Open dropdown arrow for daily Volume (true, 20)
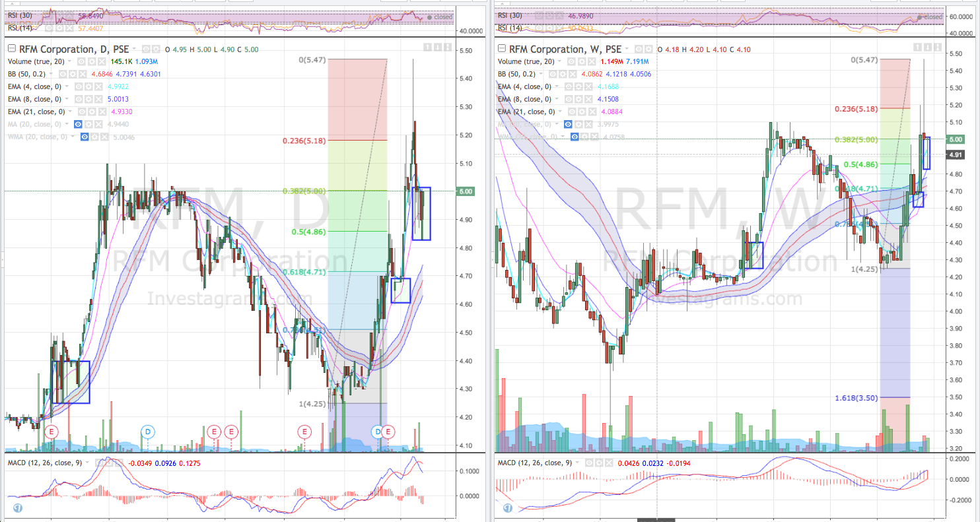Image resolution: width=980 pixels, height=522 pixels. click(69, 61)
